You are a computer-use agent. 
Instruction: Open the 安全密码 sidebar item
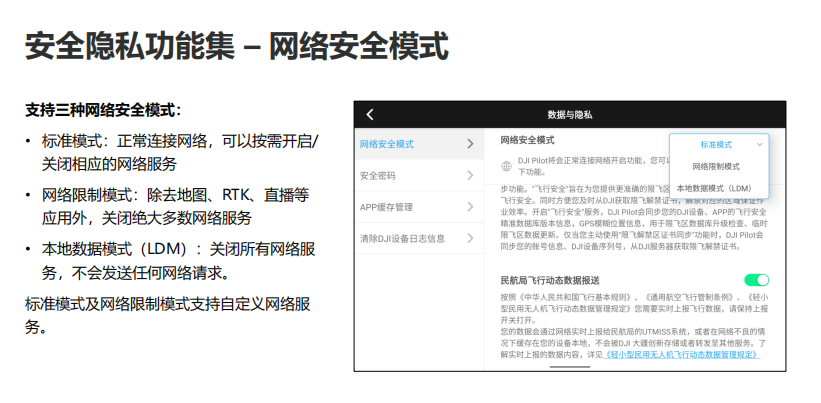click(x=419, y=175)
